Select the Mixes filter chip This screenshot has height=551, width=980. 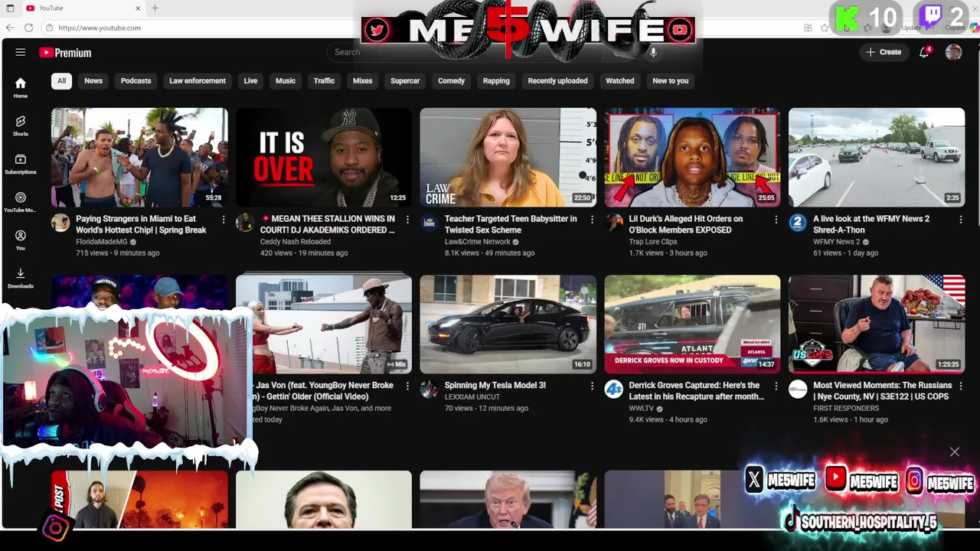362,80
